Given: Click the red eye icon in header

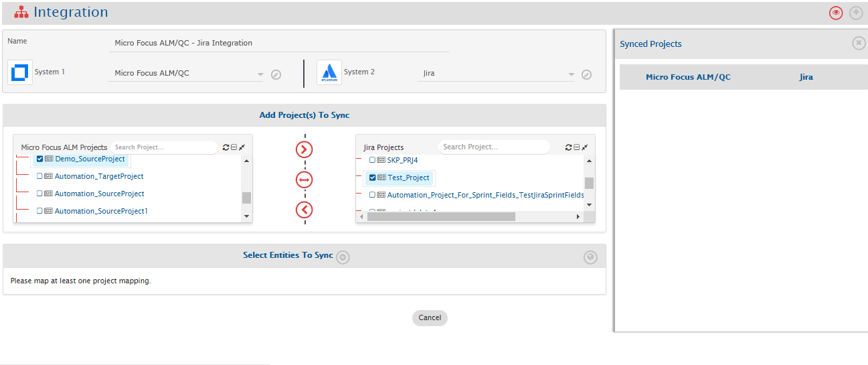Looking at the screenshot, I should (835, 13).
